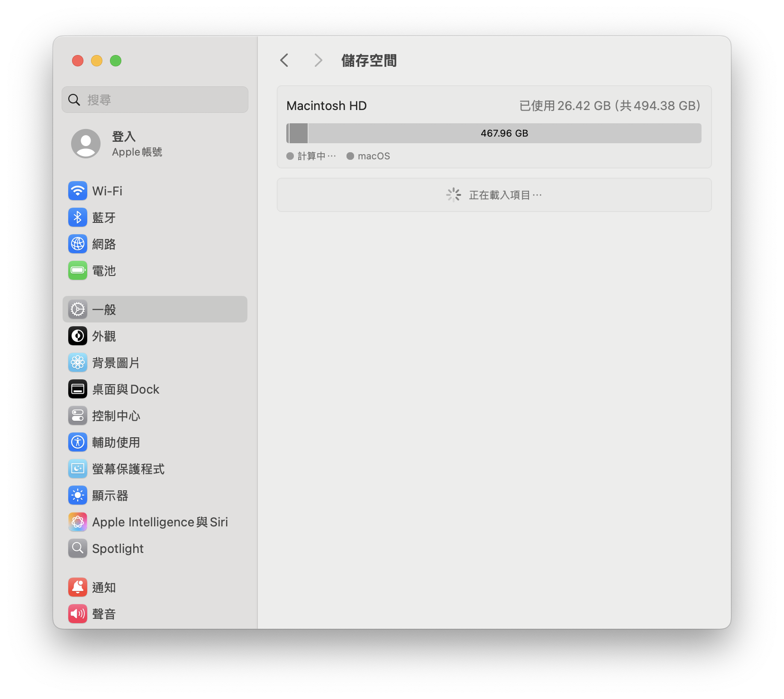This screenshot has width=784, height=699.
Task: Open the Network (網路) globe icon
Action: pyautogui.click(x=78, y=244)
